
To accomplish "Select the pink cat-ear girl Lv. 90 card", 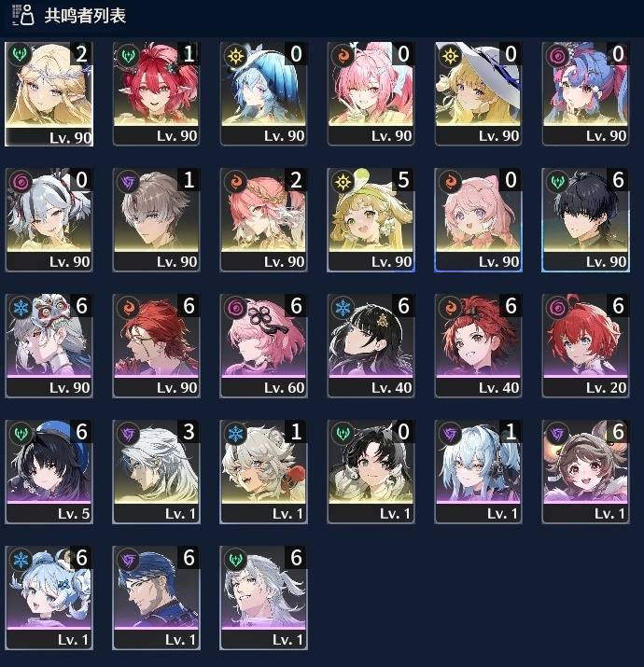I will tap(478, 219).
